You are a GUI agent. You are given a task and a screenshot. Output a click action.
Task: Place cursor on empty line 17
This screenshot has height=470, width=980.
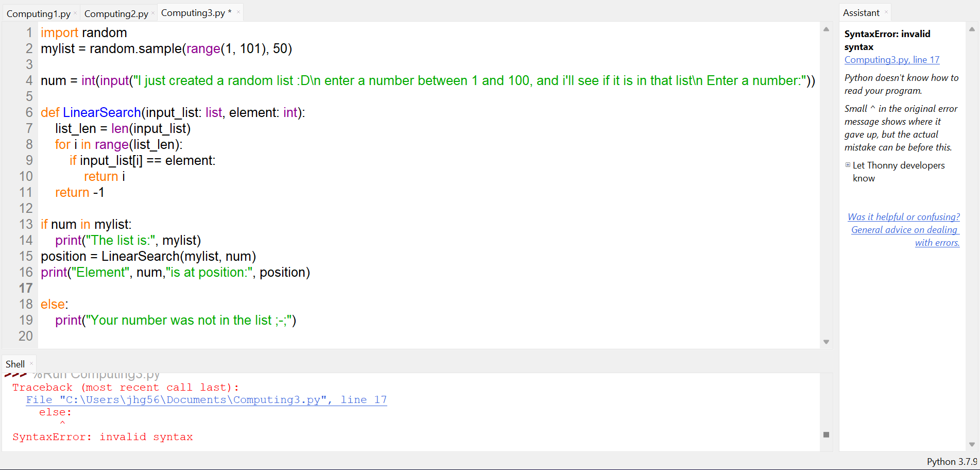pyautogui.click(x=154, y=288)
